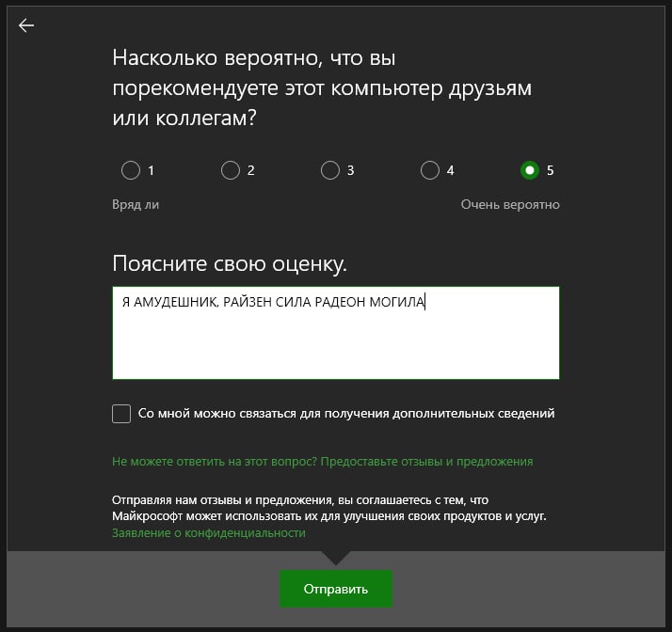Submit feedback with the Отправить button

pos(336,589)
